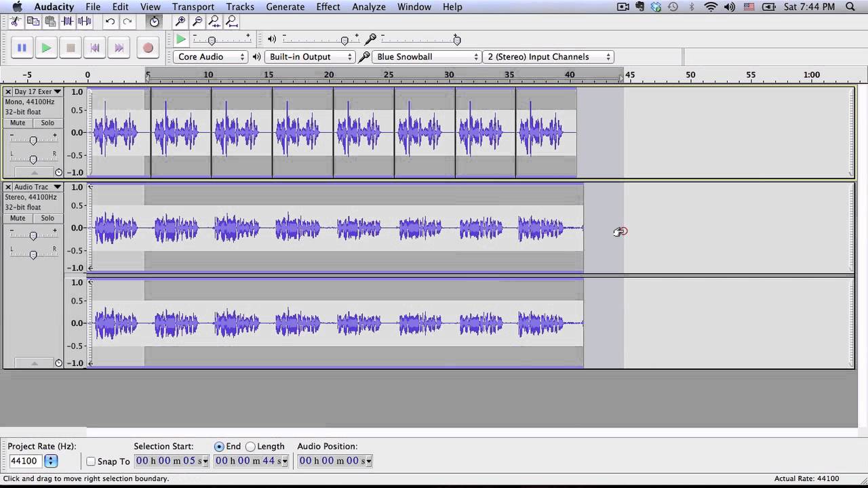Open the Edit menu
Image resolution: width=868 pixels, height=488 pixels.
[121, 7]
